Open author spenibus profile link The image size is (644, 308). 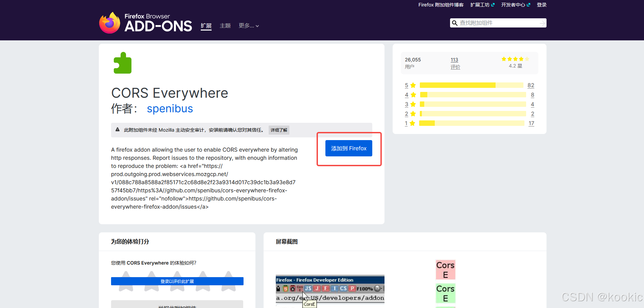(x=170, y=109)
